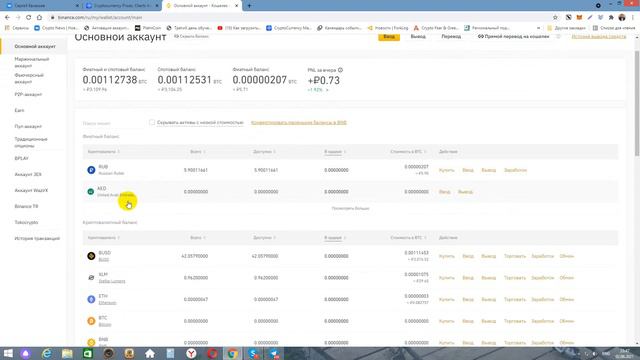Reload the page with browser refresh

point(29,17)
